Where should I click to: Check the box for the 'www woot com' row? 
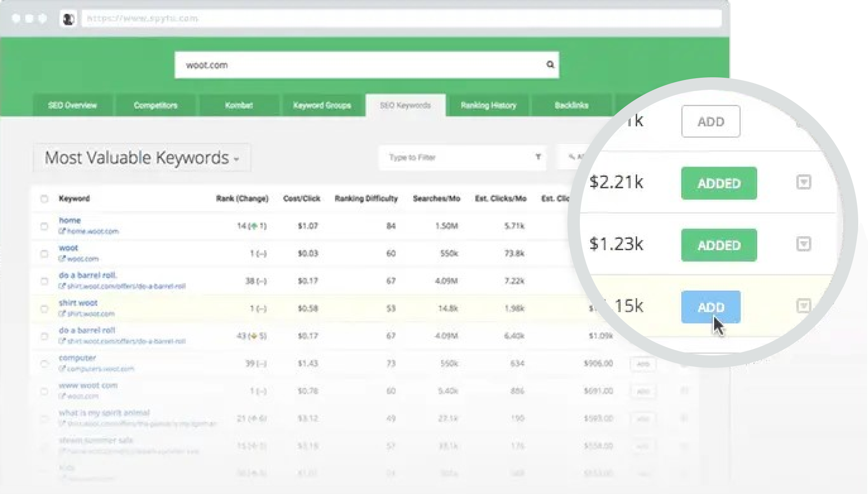coord(44,391)
